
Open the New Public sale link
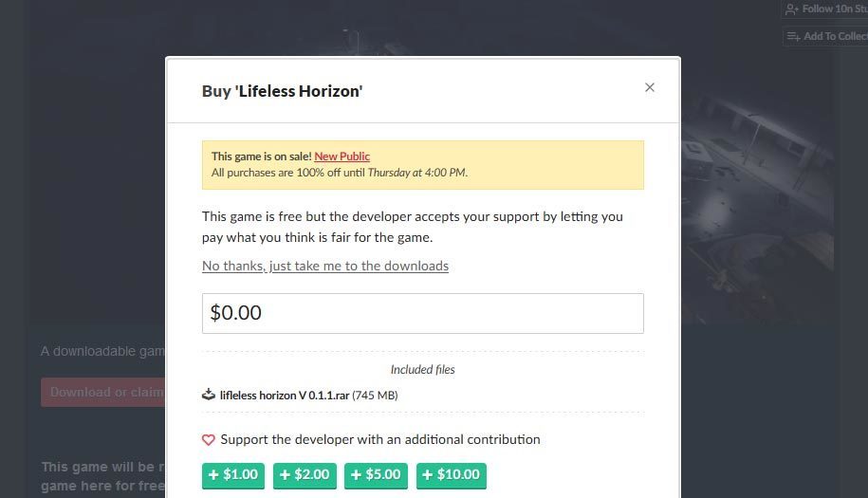tap(342, 157)
